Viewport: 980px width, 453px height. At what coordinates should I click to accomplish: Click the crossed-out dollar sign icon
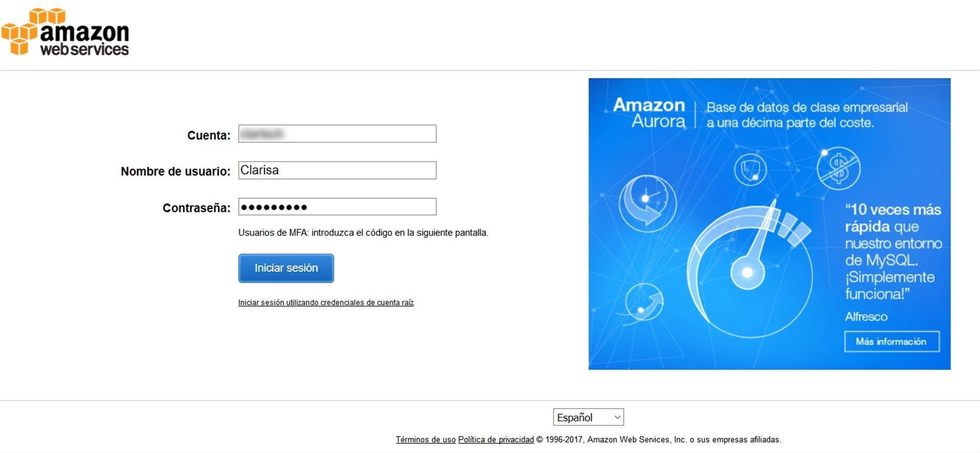click(838, 168)
